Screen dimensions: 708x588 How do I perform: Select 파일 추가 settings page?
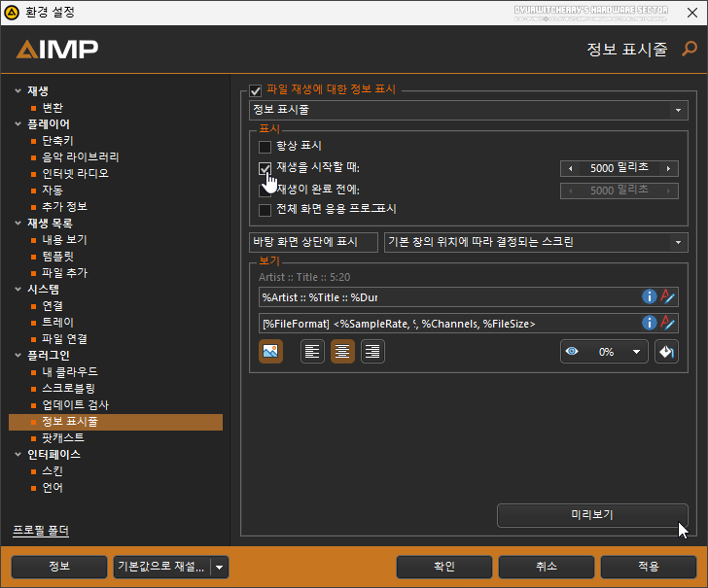pyautogui.click(x=64, y=272)
